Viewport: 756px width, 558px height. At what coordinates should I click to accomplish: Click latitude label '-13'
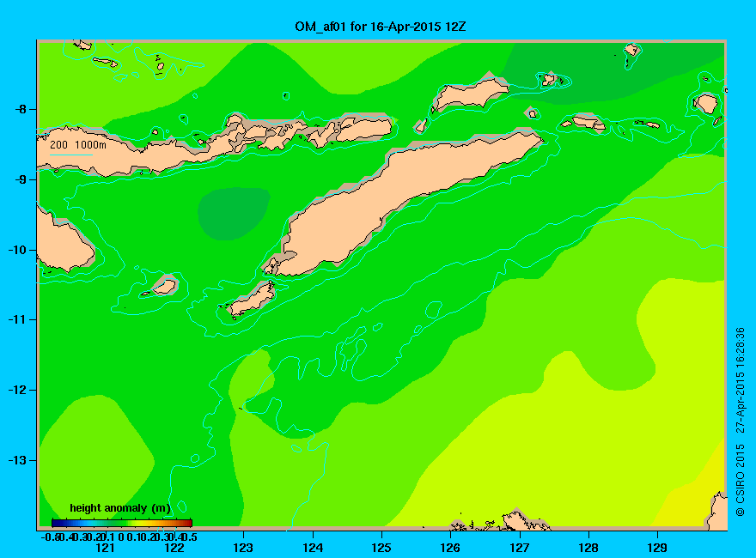pos(17,460)
